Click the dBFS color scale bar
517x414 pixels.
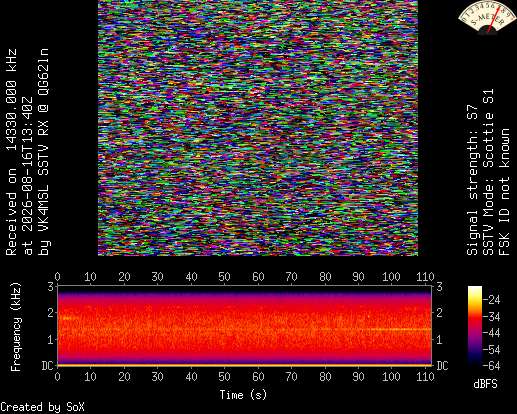475,326
